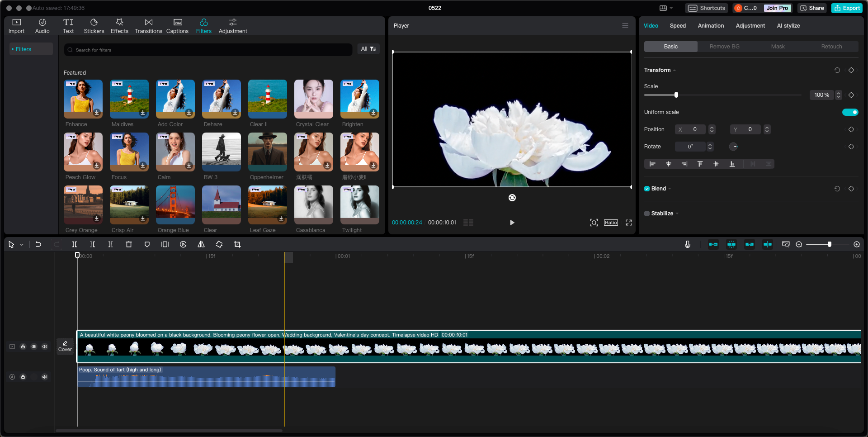Open the Crop tool

(237, 244)
